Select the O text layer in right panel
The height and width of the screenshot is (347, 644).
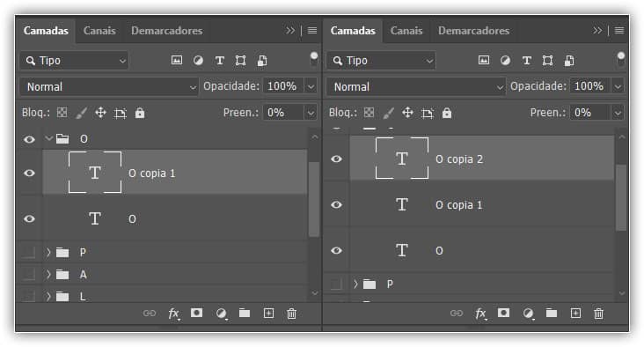(x=482, y=250)
